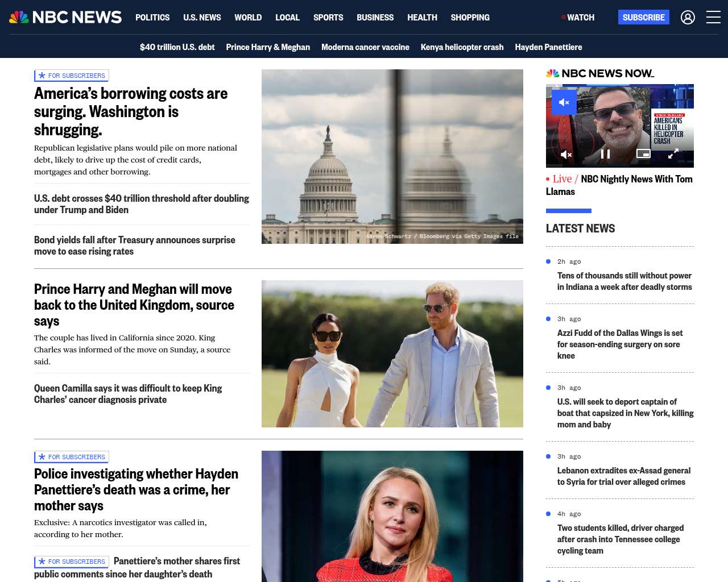Viewport: 728px width, 582px height.
Task: Select Local in the navigation bar
Action: point(287,18)
